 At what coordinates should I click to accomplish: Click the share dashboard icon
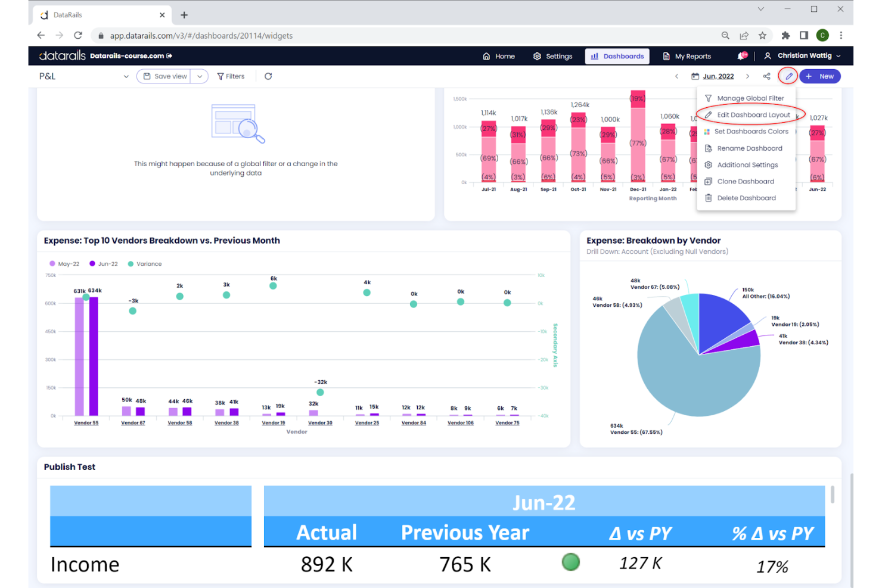(766, 76)
